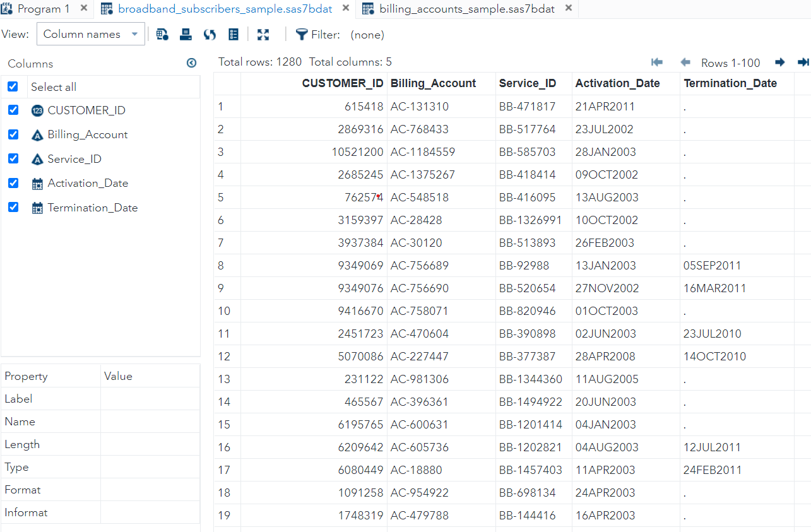Click the first toolbar icon beside the View dropdown
The width and height of the screenshot is (811, 532).
162,35
